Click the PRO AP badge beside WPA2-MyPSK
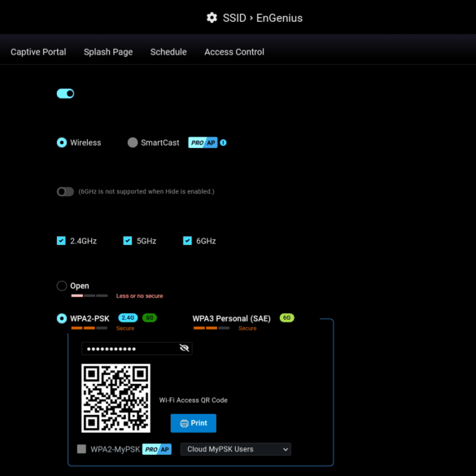Image resolution: width=476 pixels, height=476 pixels. pos(157,449)
